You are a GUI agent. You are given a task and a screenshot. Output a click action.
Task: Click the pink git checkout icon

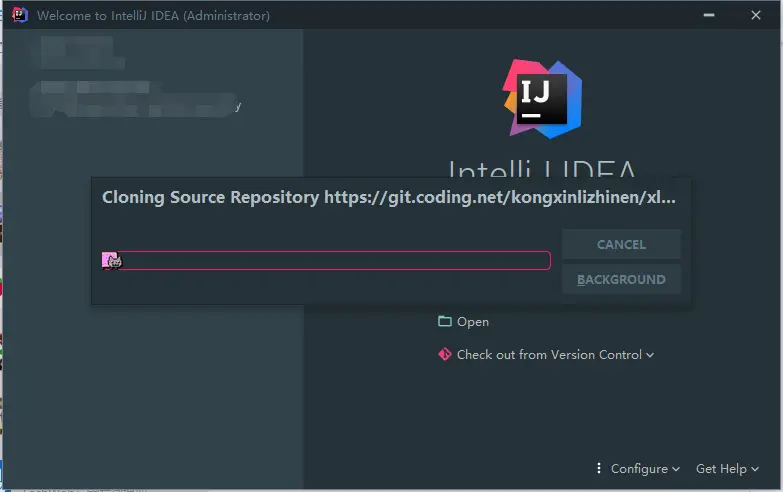(444, 354)
